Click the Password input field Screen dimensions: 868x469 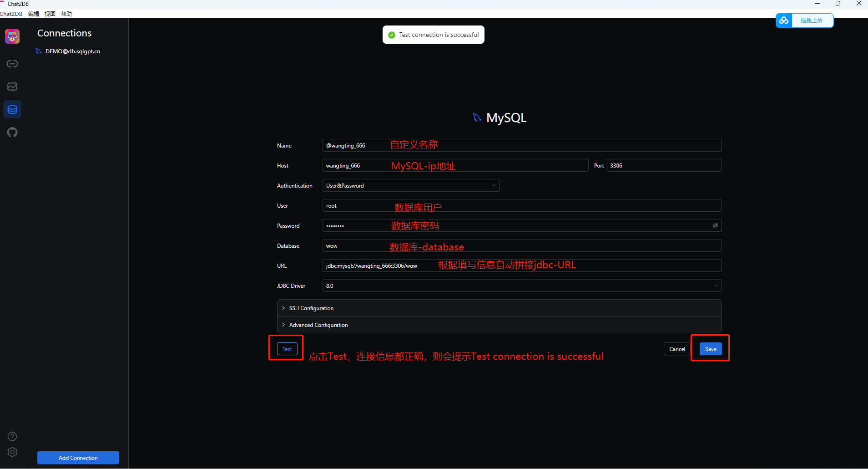[522, 225]
